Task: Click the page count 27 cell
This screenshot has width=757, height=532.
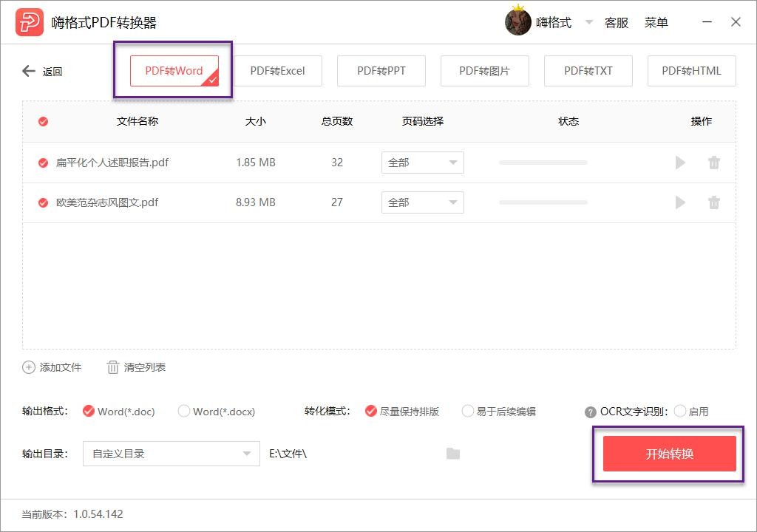Action: pos(337,202)
